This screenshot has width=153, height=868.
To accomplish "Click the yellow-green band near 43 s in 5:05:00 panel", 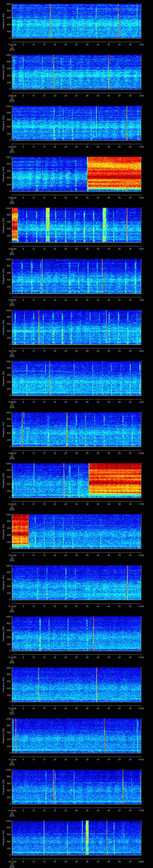I will [x=104, y=225].
